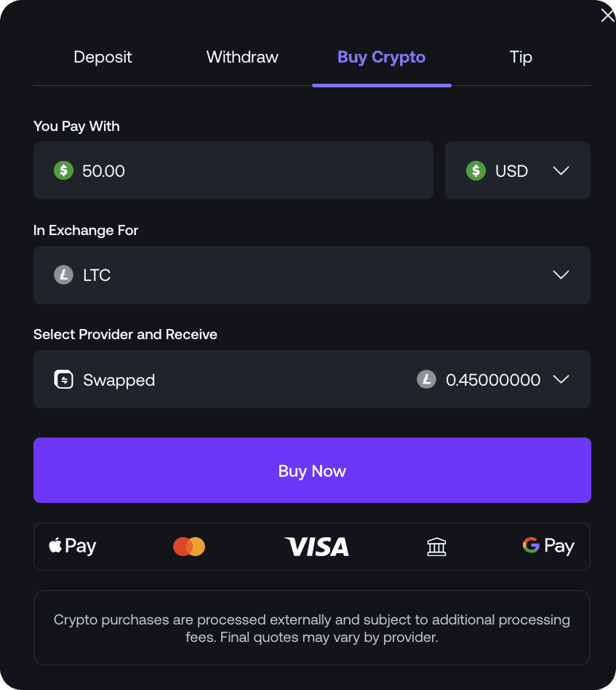Click the Mastercard logo icon

[189, 547]
